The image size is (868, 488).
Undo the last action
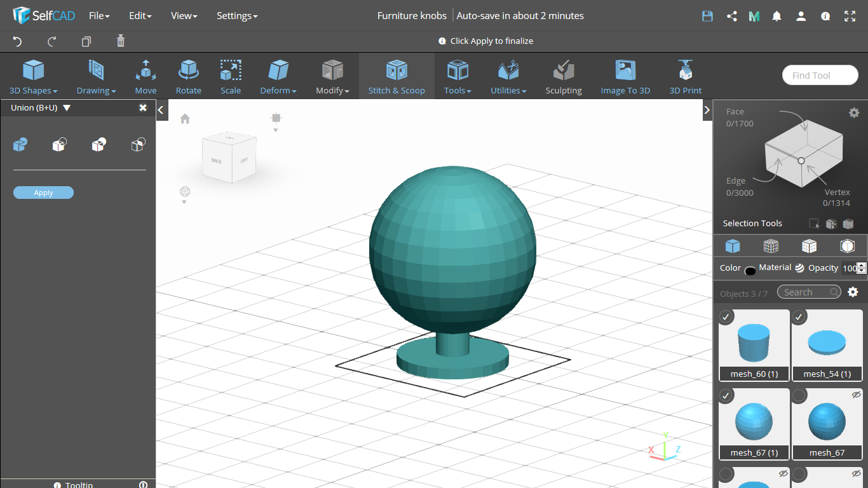pyautogui.click(x=18, y=41)
